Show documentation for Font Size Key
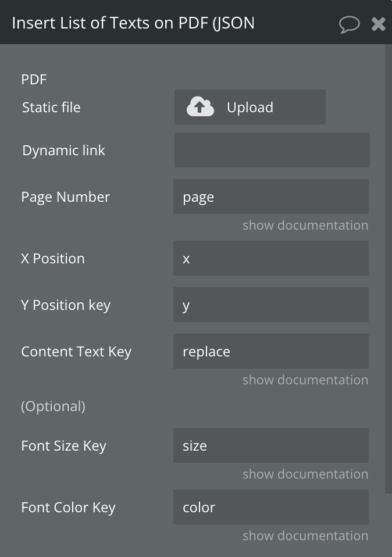 (305, 474)
